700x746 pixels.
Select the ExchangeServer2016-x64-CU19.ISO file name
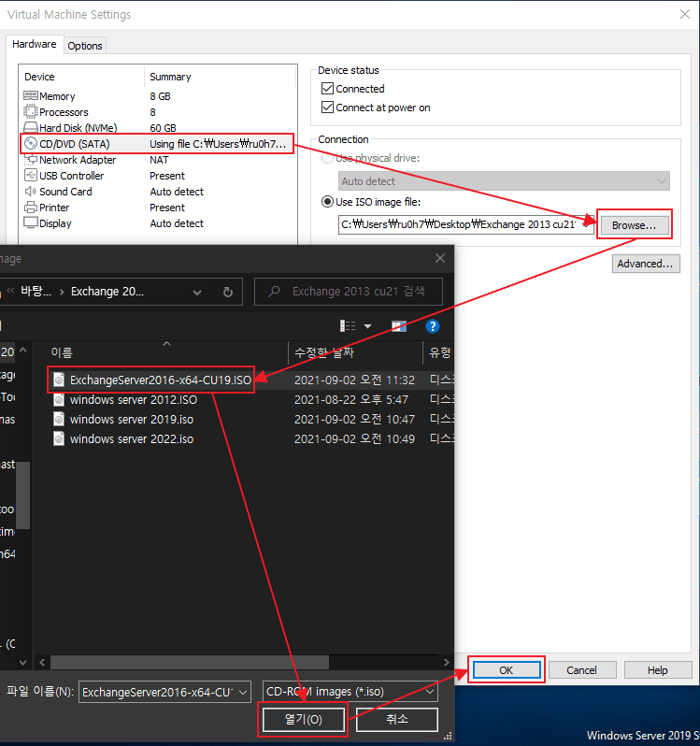click(x=161, y=380)
